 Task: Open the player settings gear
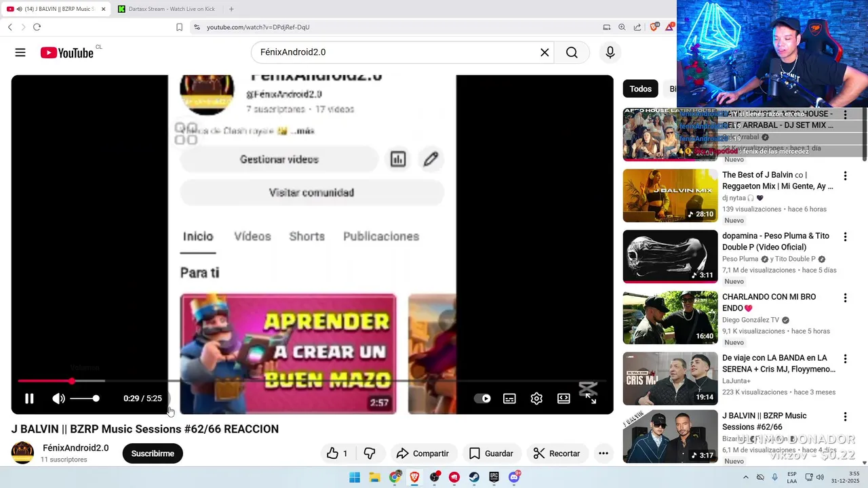tap(536, 399)
